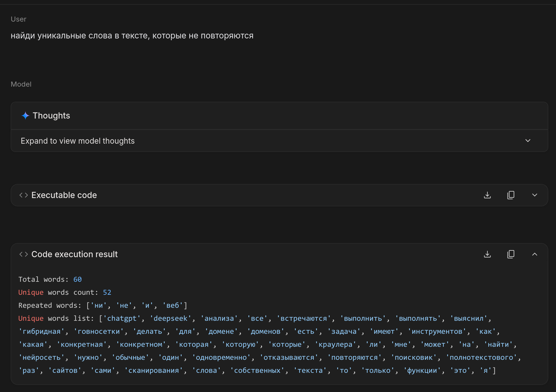Click "Expand to view model thoughts" text
The image size is (556, 392).
77,141
